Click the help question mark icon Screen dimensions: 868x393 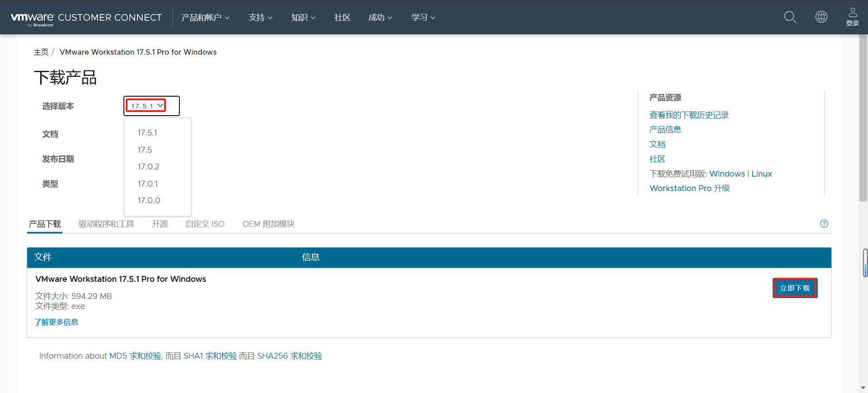click(x=824, y=224)
